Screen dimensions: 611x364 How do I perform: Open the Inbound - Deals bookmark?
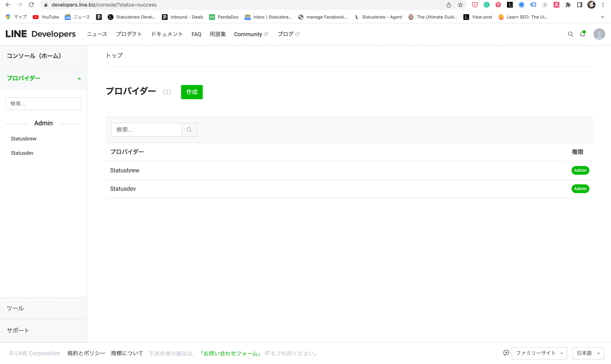click(183, 17)
